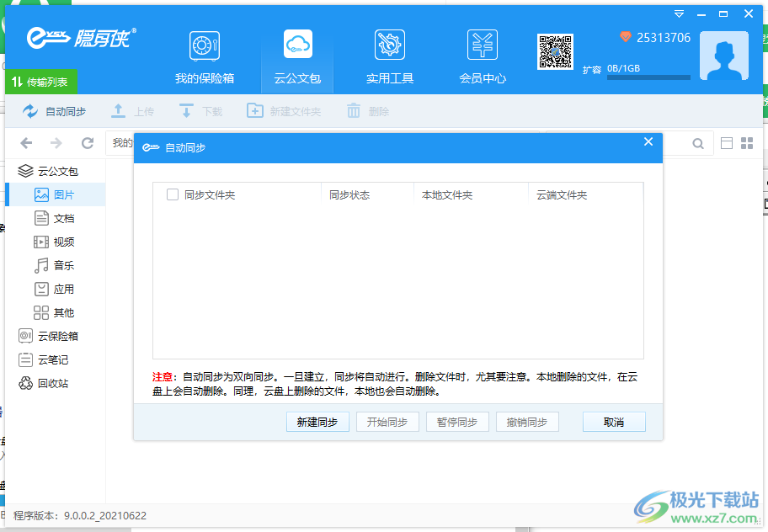Open the title bar dropdown arrow
Screen dimensions: 768x532
click(679, 13)
